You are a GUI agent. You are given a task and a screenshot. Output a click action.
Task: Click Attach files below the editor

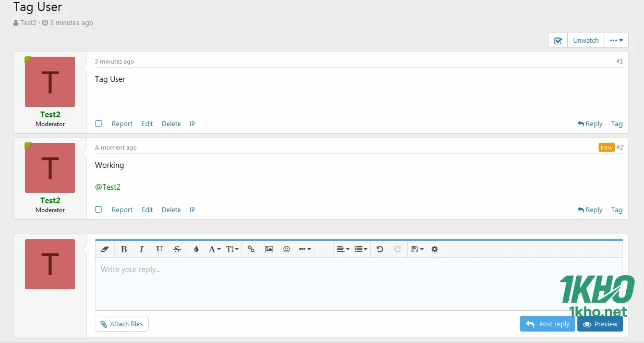tap(121, 324)
